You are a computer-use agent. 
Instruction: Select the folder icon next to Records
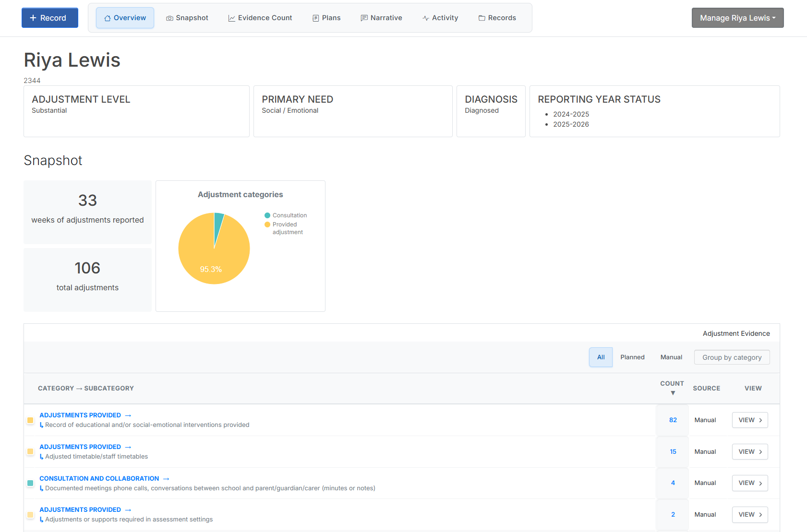click(x=482, y=17)
